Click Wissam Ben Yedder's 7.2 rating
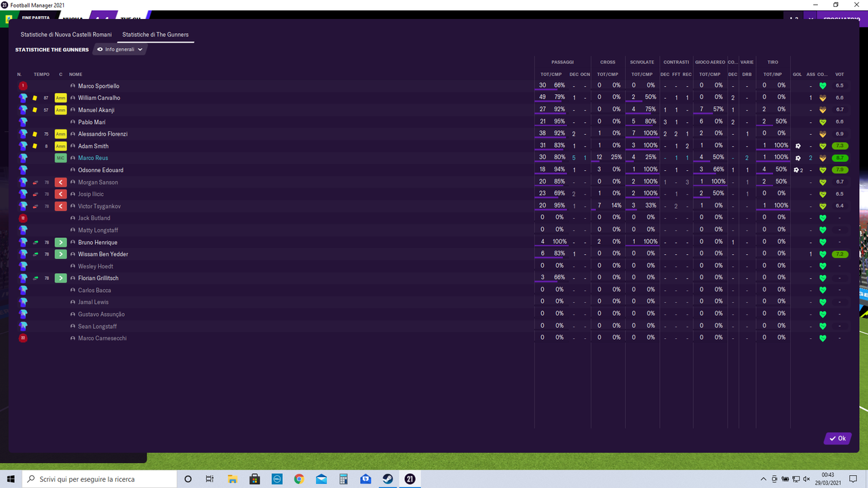The image size is (868, 488). coord(840,254)
